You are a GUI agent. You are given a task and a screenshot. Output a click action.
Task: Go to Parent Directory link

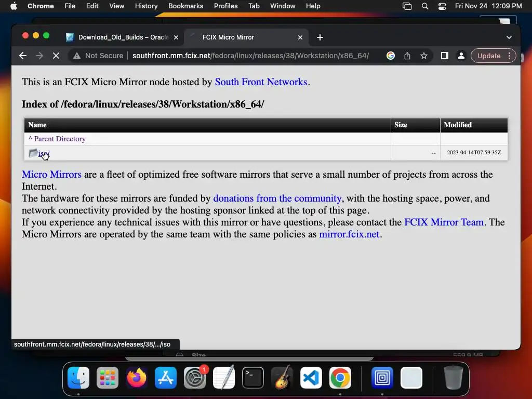(57, 139)
